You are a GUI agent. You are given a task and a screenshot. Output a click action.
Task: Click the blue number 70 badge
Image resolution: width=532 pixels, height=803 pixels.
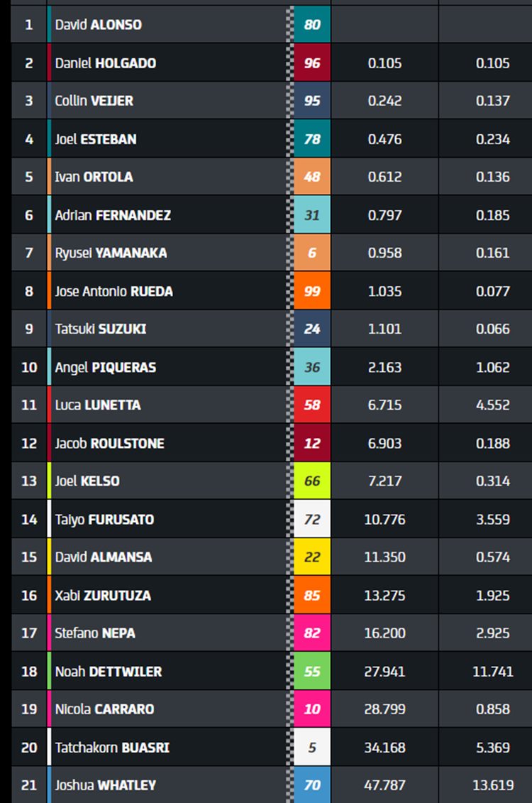pyautogui.click(x=312, y=785)
